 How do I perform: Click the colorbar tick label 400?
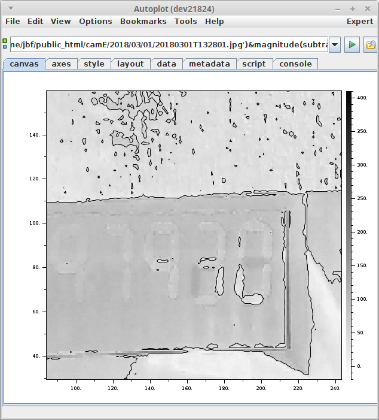coord(362,98)
